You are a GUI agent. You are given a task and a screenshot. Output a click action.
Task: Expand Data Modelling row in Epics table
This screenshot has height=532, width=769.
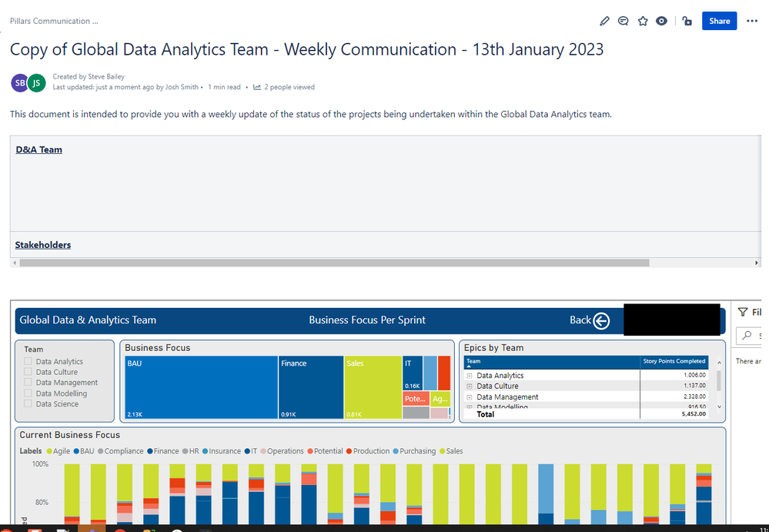pos(470,407)
